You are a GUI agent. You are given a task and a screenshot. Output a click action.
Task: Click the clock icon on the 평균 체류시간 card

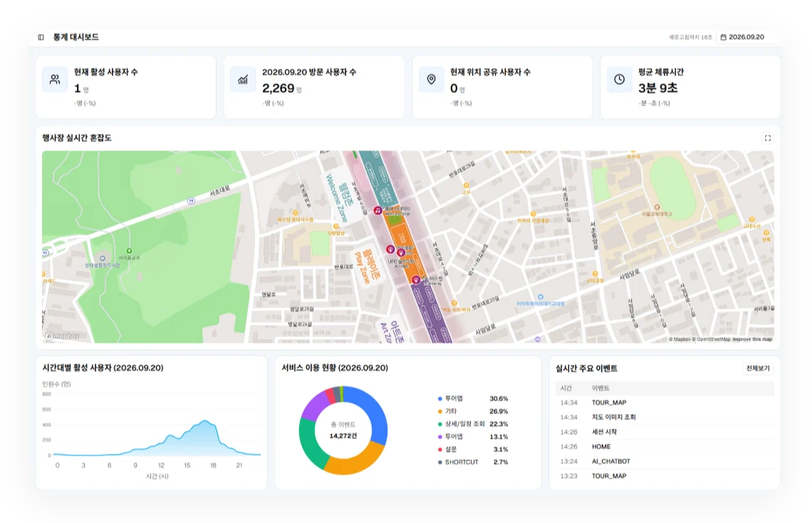pyautogui.click(x=620, y=80)
